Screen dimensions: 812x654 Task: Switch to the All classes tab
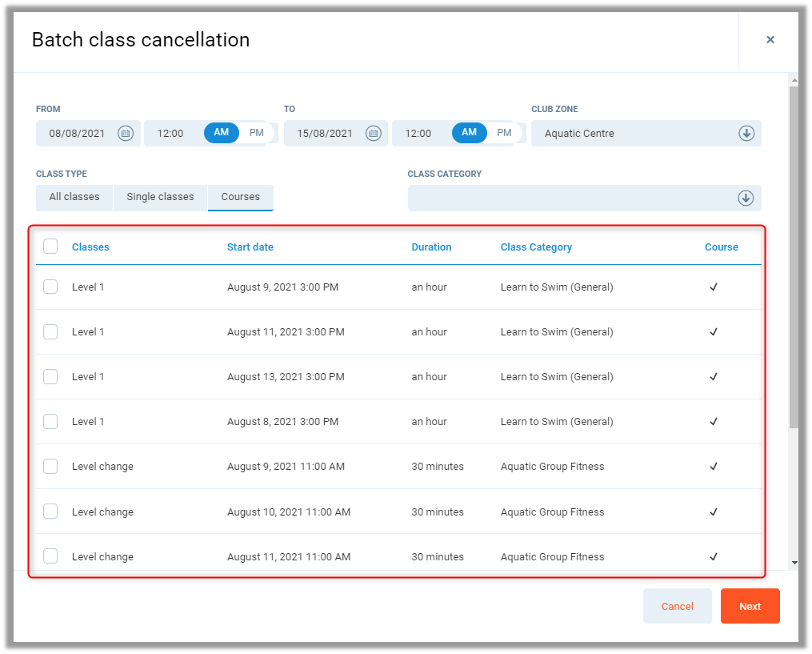point(74,197)
